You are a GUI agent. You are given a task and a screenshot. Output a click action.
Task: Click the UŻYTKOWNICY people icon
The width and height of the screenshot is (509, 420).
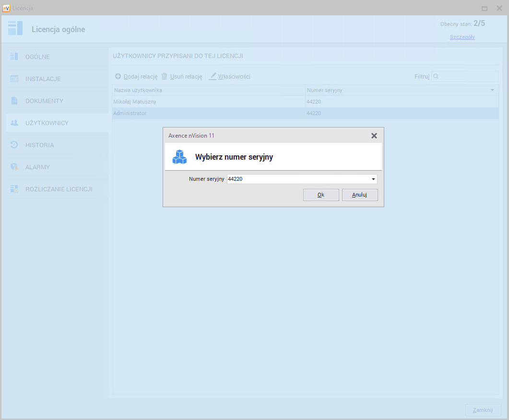(x=14, y=123)
